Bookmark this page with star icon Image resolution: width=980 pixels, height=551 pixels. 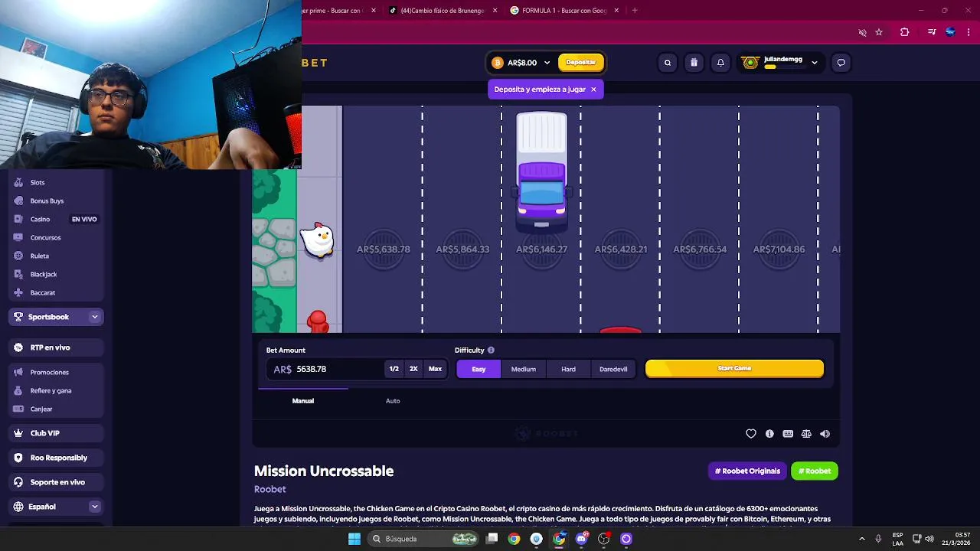[x=879, y=32]
